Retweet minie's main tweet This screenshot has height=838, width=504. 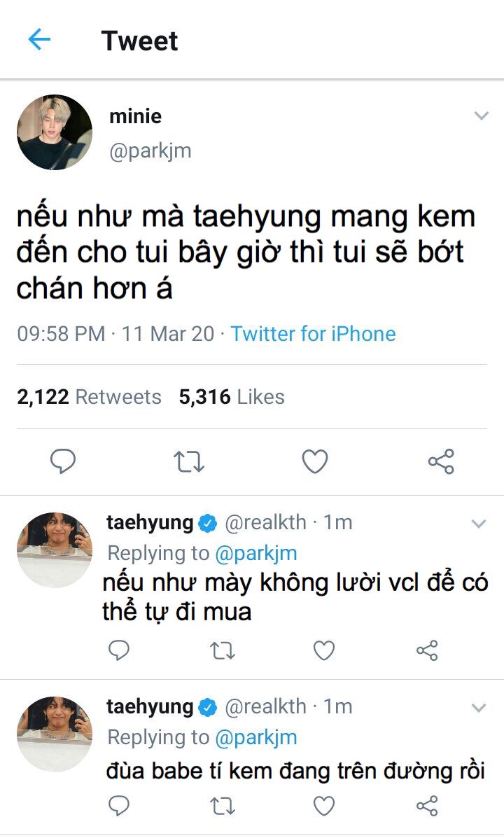(189, 461)
